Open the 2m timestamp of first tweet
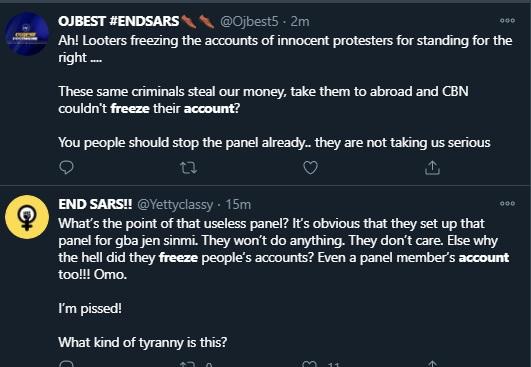The image size is (531, 367). click(300, 22)
